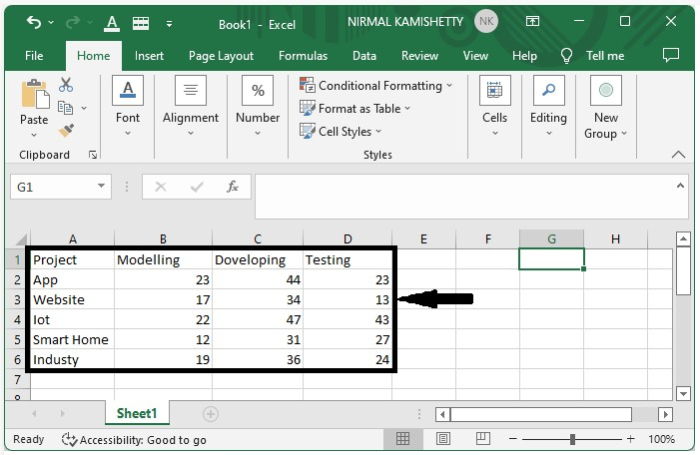Click the horizontal scrollbar left arrow
The width and height of the screenshot is (700, 455).
coord(442,414)
